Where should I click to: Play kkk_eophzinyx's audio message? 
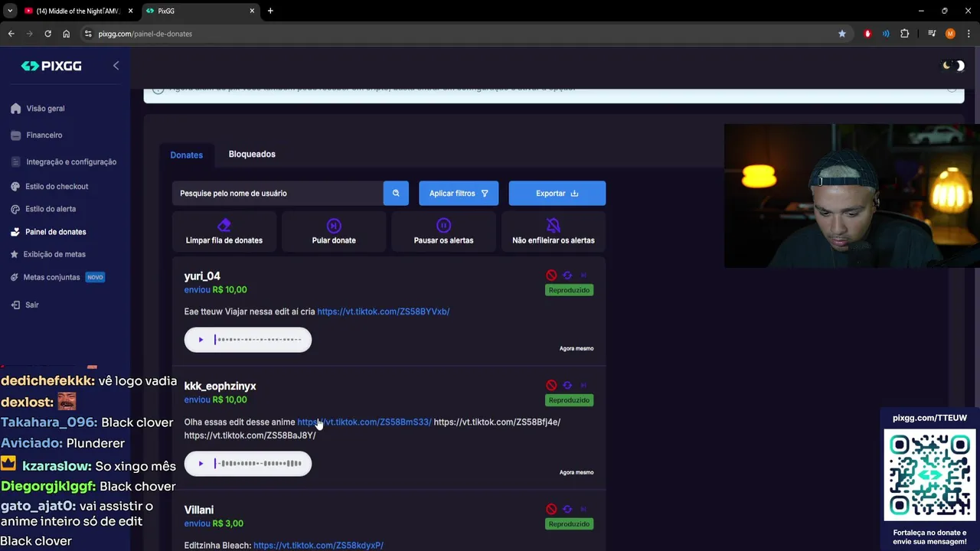click(201, 463)
